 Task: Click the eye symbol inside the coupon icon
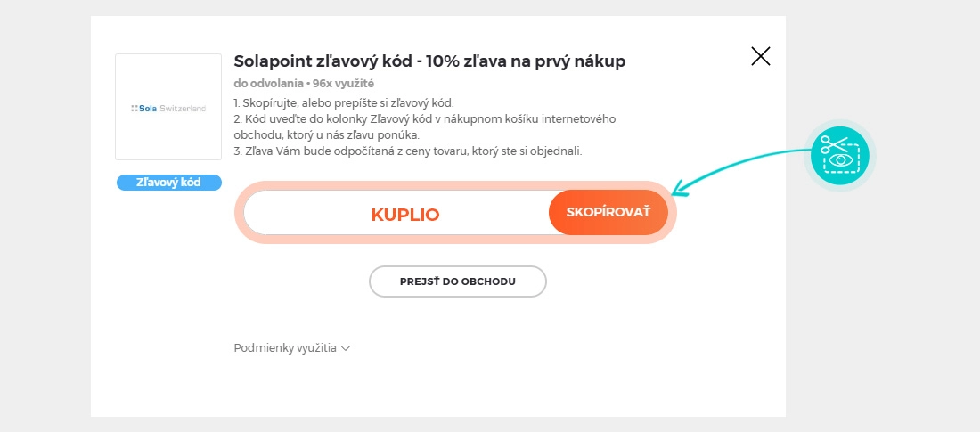(x=838, y=161)
